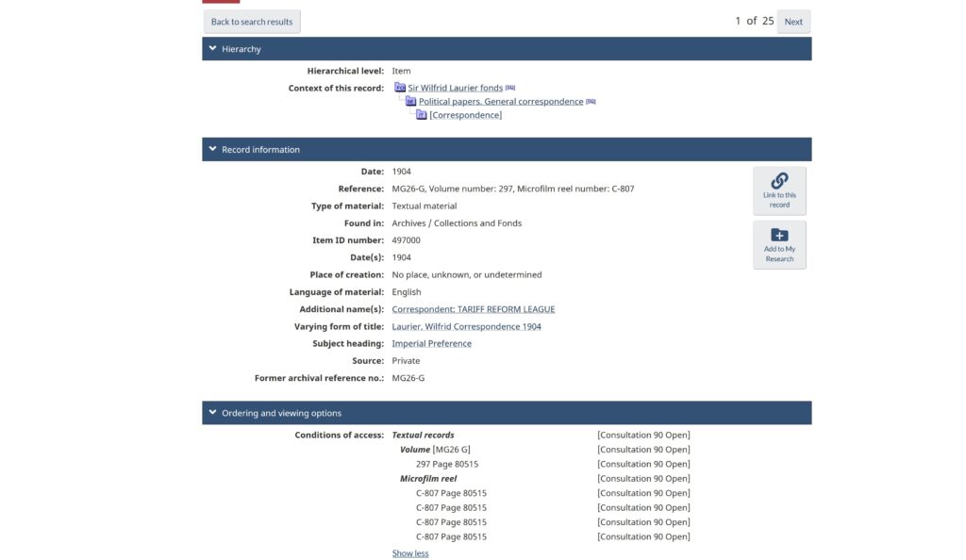The height and width of the screenshot is (560, 966).
Task: Go back to search results
Action: 252,22
